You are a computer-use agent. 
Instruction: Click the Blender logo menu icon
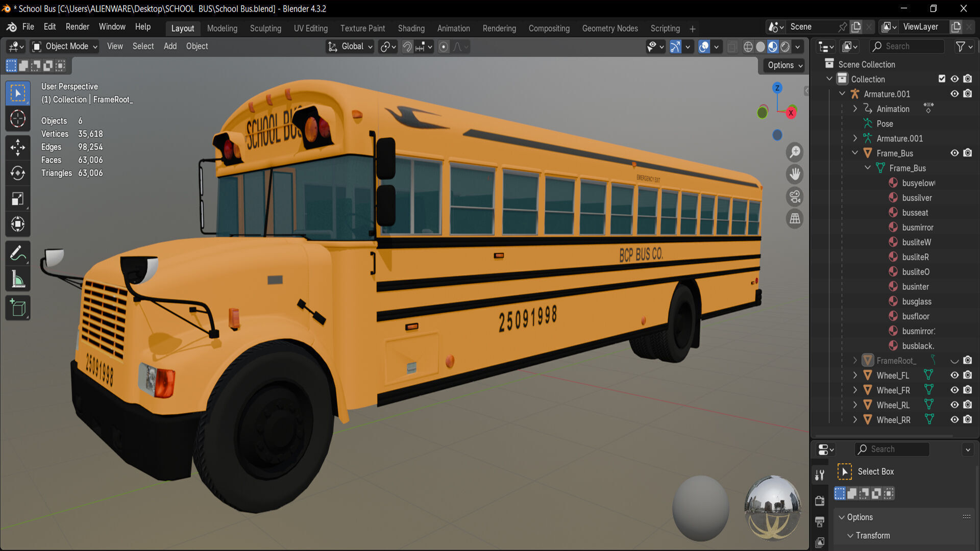(11, 27)
